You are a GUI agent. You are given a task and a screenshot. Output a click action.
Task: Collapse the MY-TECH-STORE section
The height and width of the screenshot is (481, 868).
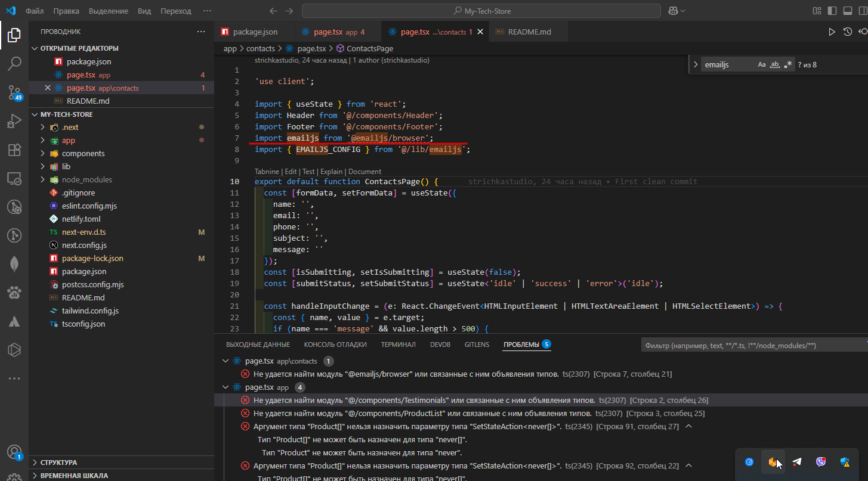66,114
